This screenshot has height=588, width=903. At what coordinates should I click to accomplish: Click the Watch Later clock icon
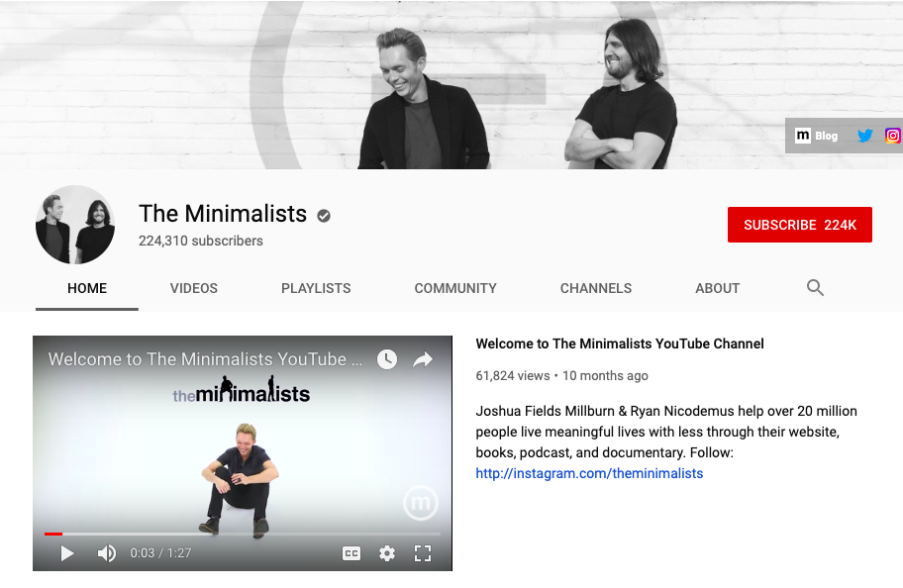click(x=387, y=358)
